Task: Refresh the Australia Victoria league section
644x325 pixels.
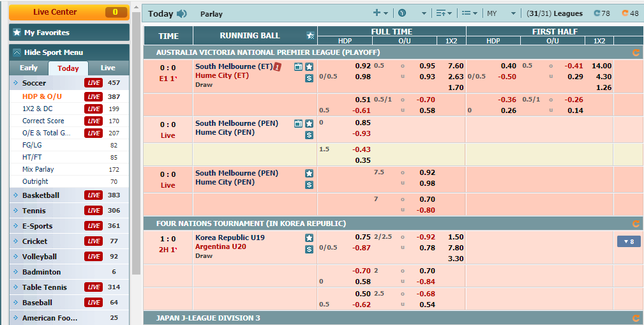Action: pos(635,53)
